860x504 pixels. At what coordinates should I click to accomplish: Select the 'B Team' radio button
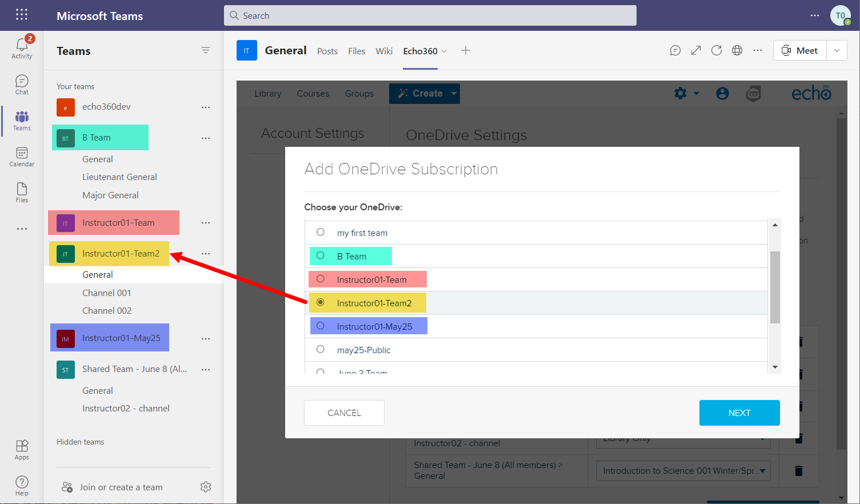pyautogui.click(x=321, y=255)
